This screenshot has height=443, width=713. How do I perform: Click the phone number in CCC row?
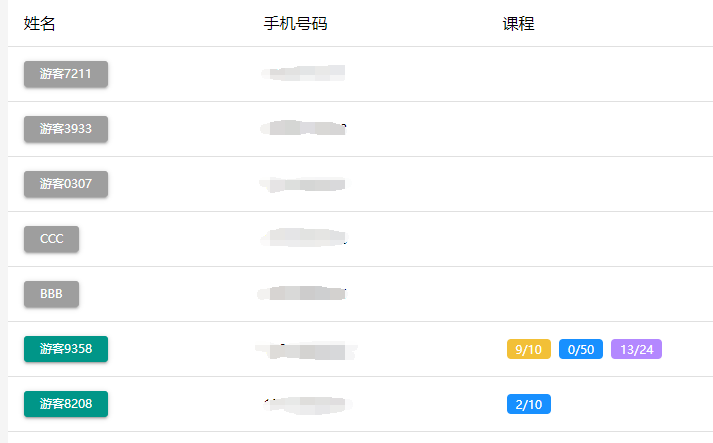click(x=303, y=239)
